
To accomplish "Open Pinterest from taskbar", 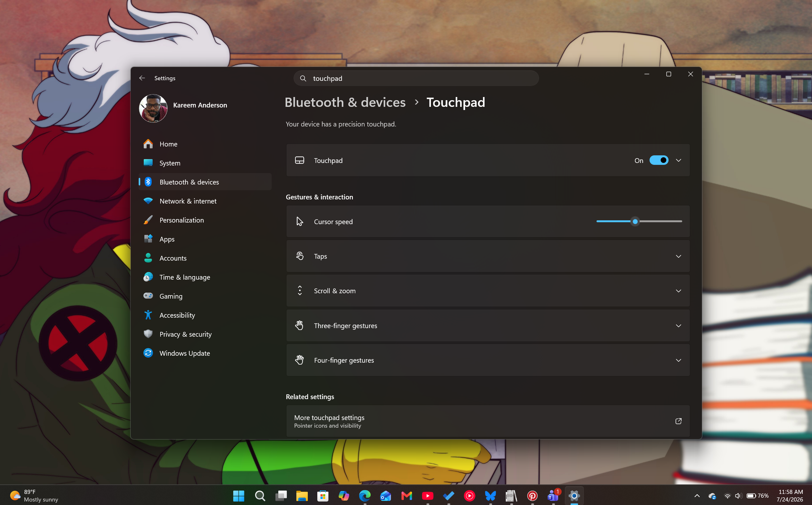I will point(532,496).
